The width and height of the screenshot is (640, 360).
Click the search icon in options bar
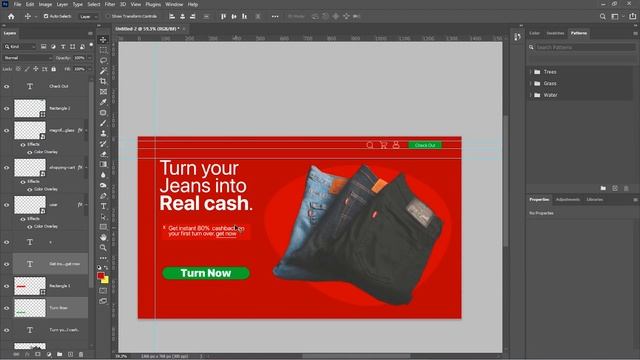pos(602,16)
